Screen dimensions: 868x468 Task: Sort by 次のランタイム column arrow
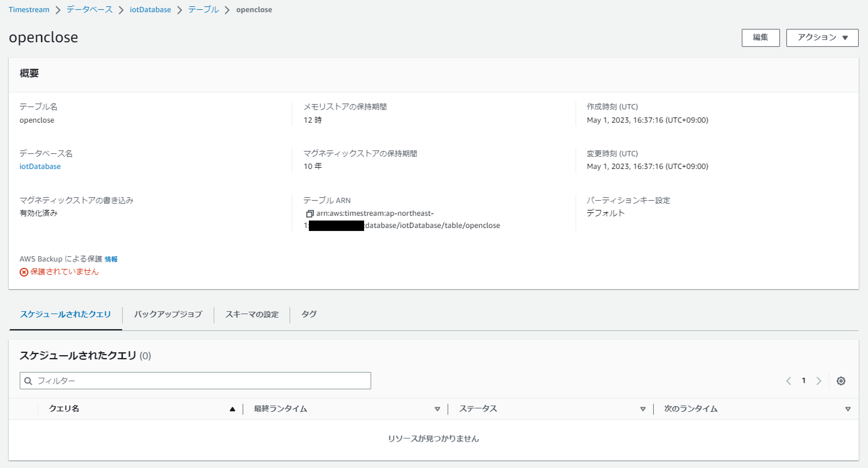[848, 409]
